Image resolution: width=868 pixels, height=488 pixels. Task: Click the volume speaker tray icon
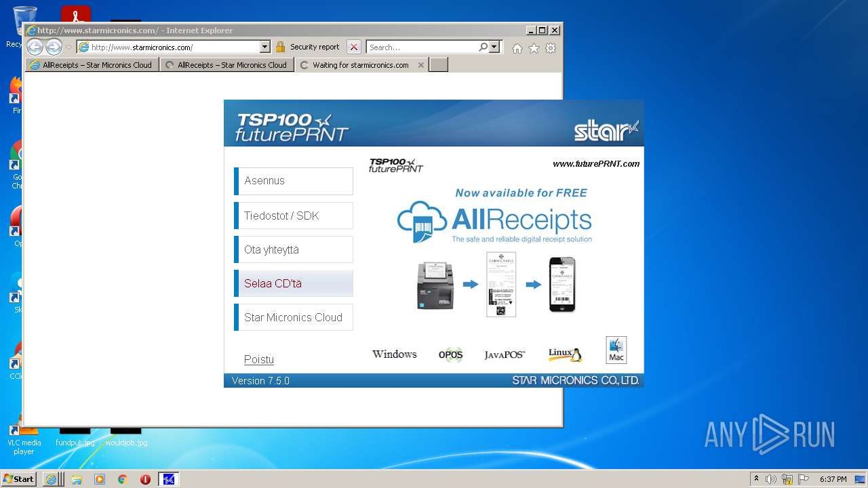[x=771, y=479]
